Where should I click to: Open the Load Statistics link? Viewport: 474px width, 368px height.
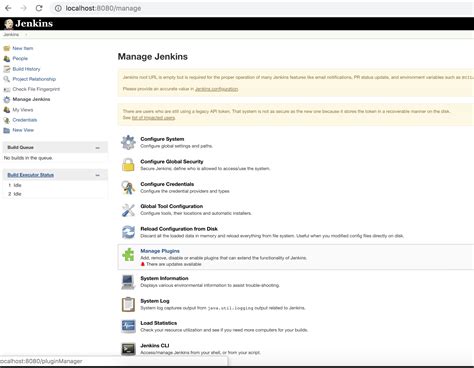pos(159,323)
